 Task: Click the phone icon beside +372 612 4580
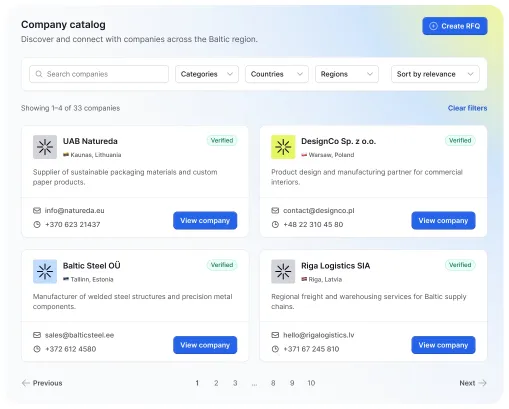point(37,349)
